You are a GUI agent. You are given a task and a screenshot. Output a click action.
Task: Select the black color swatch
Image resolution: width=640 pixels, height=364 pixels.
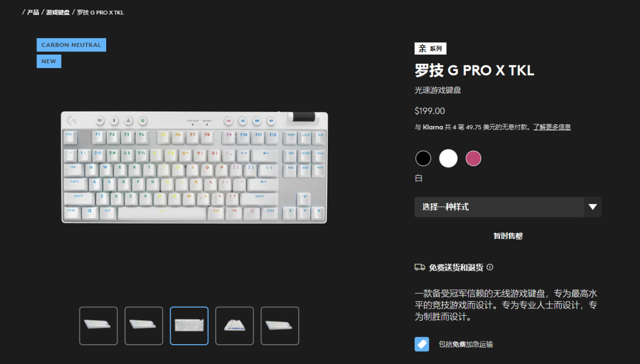[x=423, y=158]
